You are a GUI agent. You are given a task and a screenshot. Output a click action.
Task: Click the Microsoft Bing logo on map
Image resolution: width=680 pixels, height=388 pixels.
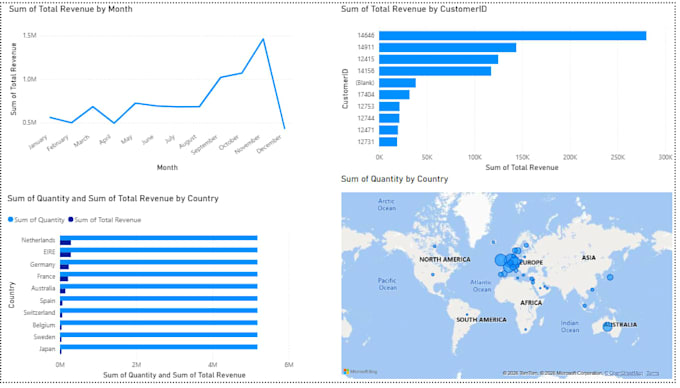click(x=361, y=372)
